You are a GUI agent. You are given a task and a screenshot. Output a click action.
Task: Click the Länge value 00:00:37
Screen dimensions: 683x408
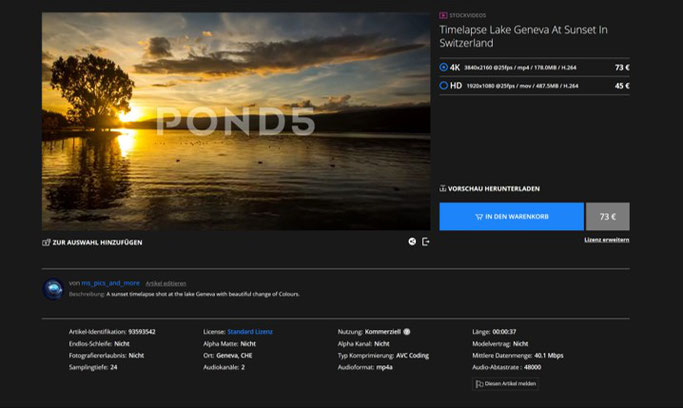pos(504,332)
